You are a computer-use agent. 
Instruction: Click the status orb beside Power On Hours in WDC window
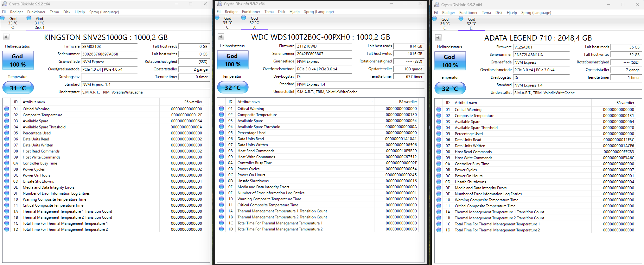point(221,175)
